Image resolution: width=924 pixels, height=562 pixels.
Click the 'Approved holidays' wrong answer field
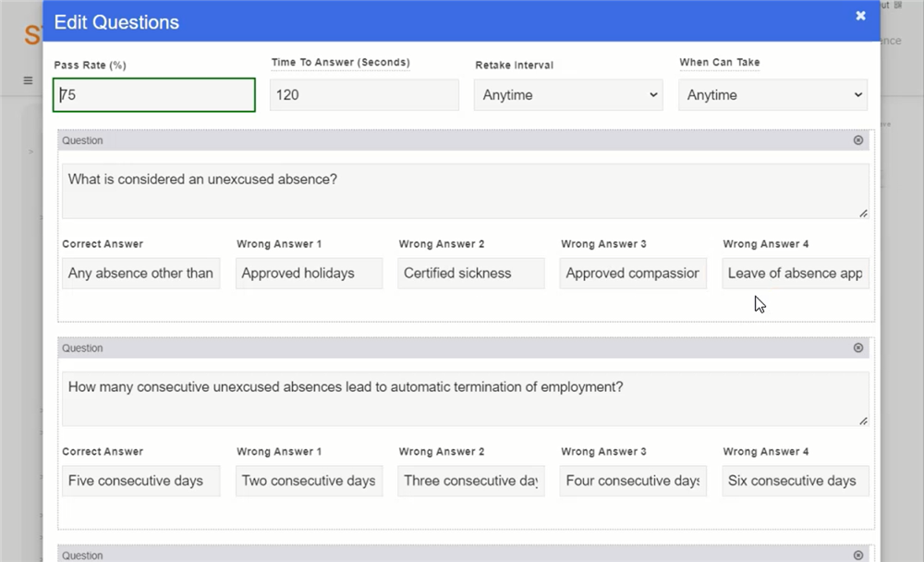(x=309, y=274)
